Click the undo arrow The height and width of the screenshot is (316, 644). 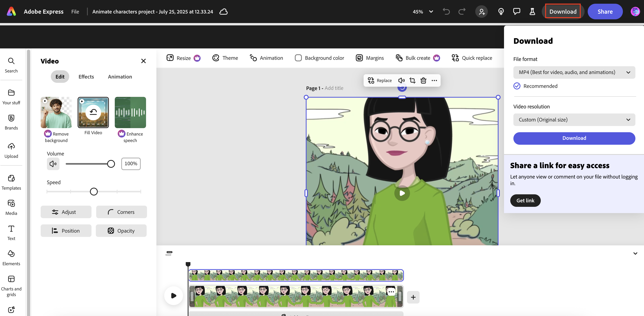pyautogui.click(x=446, y=12)
